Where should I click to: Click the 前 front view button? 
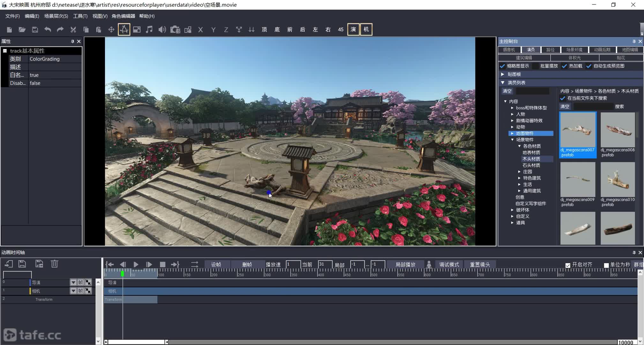click(290, 30)
